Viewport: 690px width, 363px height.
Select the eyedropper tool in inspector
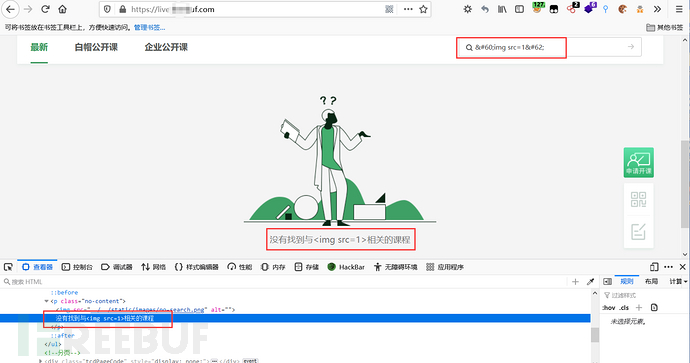[x=591, y=282]
